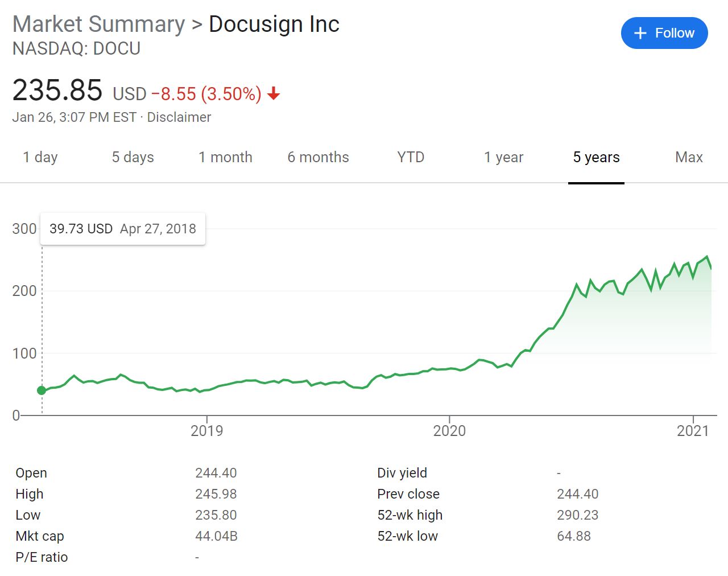Click the Market Summary breadcrumb link
The height and width of the screenshot is (576, 728).
coord(97,24)
